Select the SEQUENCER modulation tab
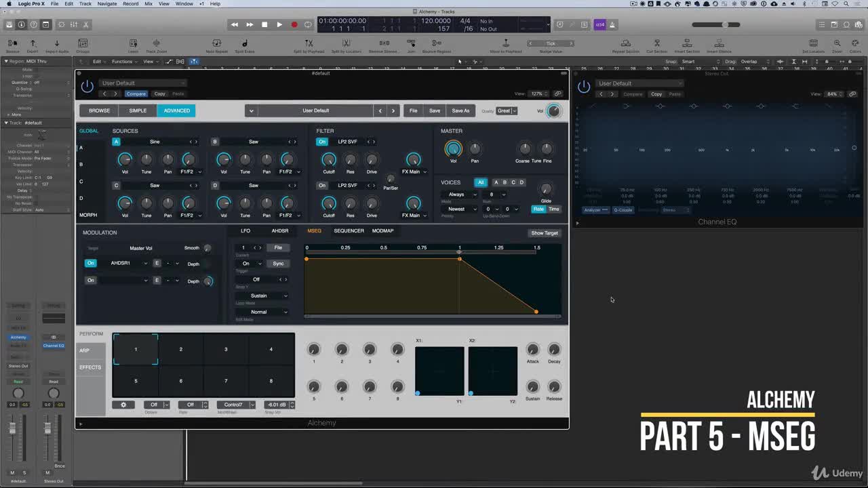 [349, 230]
